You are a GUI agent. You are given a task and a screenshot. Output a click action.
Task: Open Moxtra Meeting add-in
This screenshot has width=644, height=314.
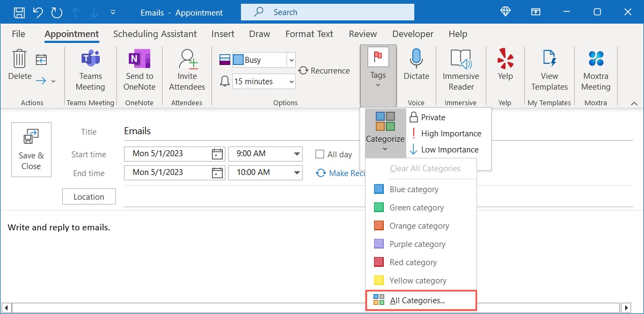click(596, 70)
